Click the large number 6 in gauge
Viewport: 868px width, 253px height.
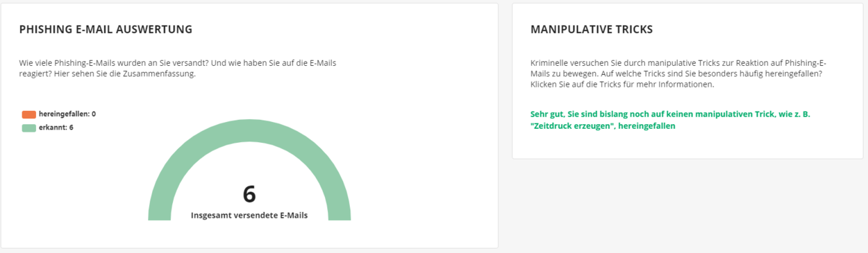click(249, 194)
